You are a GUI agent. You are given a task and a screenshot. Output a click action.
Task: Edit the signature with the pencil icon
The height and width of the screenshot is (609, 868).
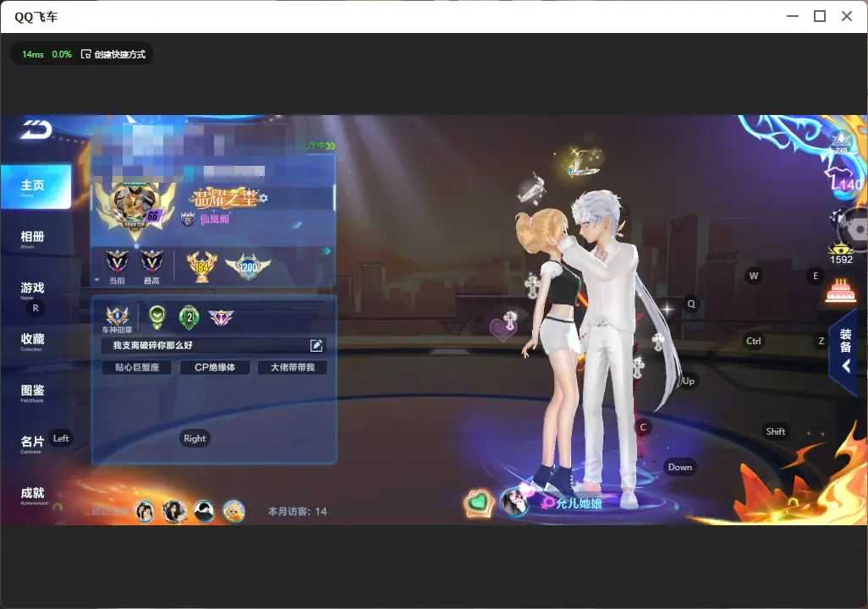point(316,345)
